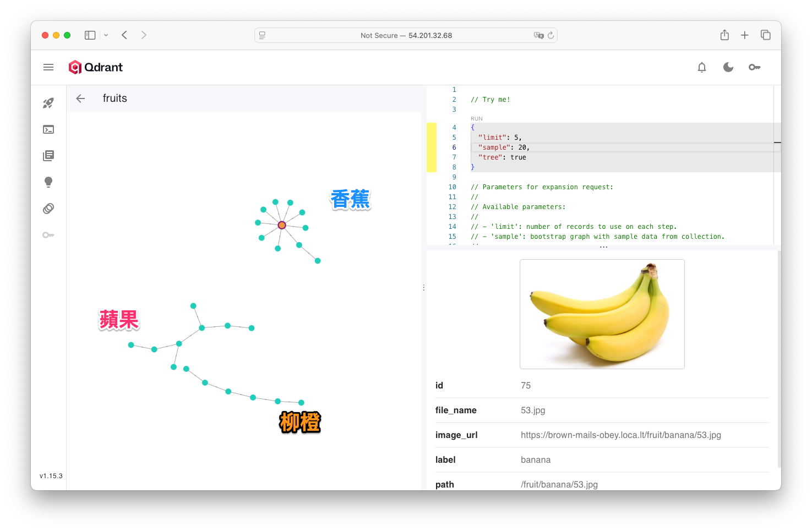The height and width of the screenshot is (531, 812).
Task: Click the notifications bell icon
Action: pyautogui.click(x=702, y=67)
